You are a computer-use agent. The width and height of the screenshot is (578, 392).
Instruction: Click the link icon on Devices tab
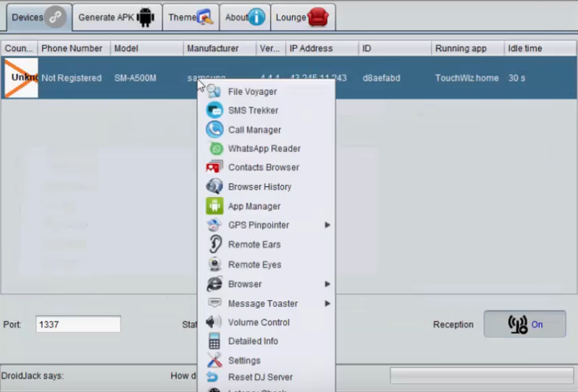tap(55, 17)
